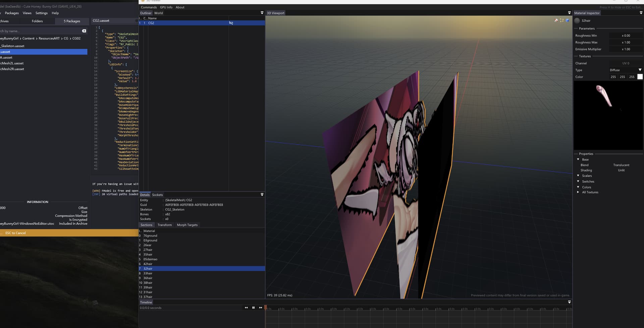Expand the All Textures section
The height and width of the screenshot is (328, 644).
578,192
